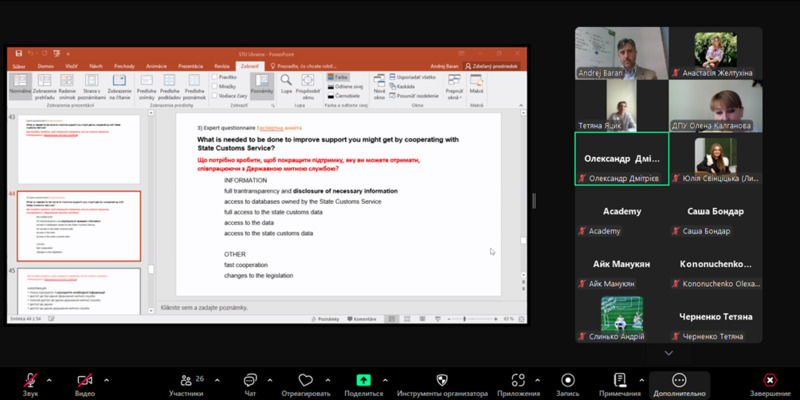Show more participants with down chevron
This screenshot has height=400, width=800.
pos(668,353)
